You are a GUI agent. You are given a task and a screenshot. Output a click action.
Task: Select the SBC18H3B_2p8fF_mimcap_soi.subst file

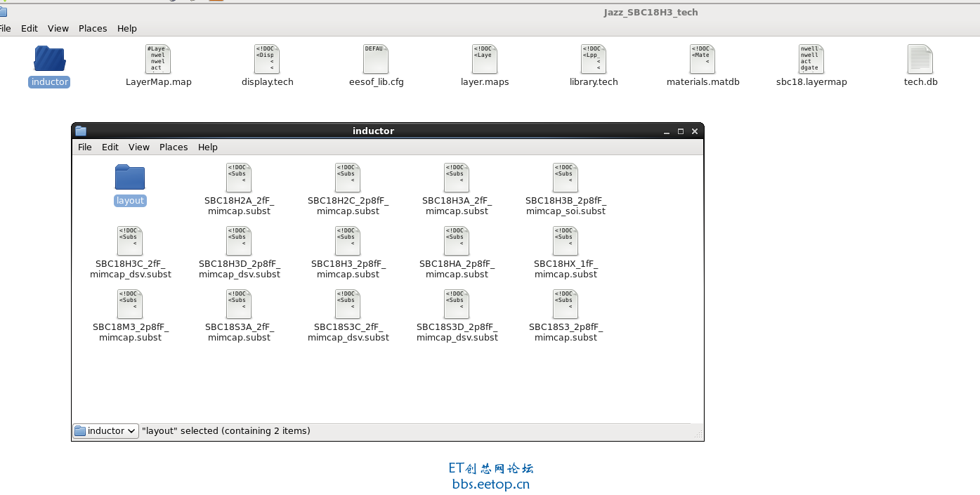[x=566, y=178]
